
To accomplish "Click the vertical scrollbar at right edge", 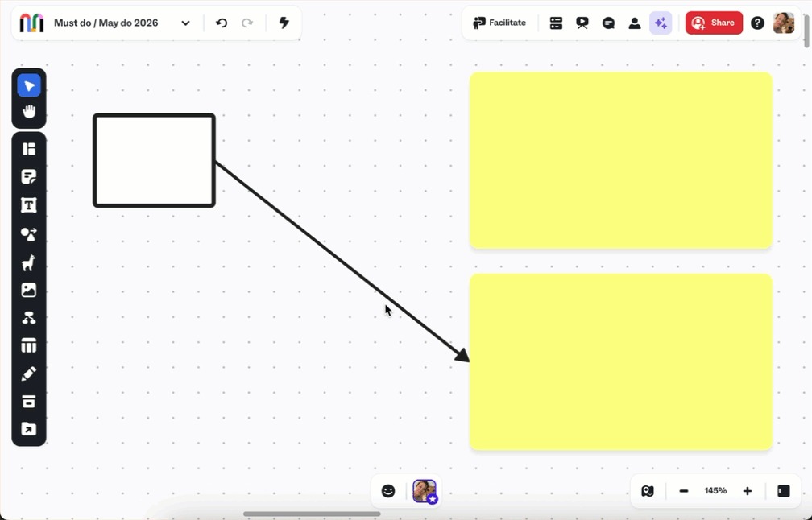I will 807,32.
